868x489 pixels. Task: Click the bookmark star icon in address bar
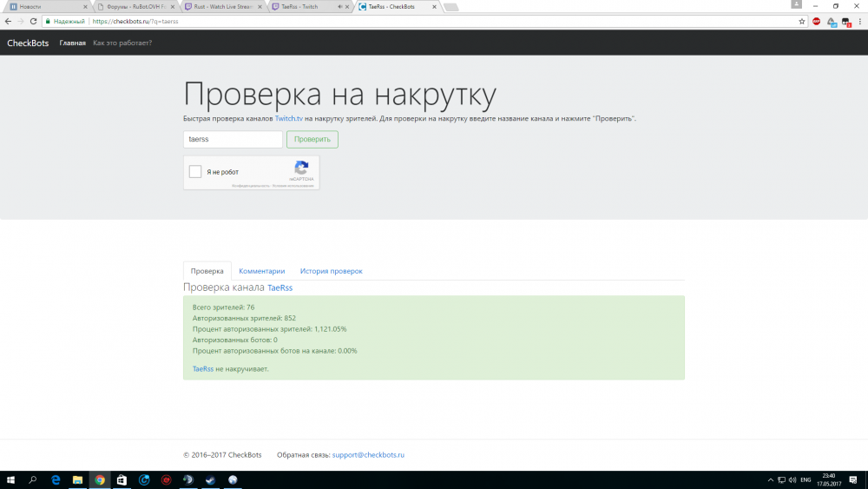pyautogui.click(x=802, y=21)
